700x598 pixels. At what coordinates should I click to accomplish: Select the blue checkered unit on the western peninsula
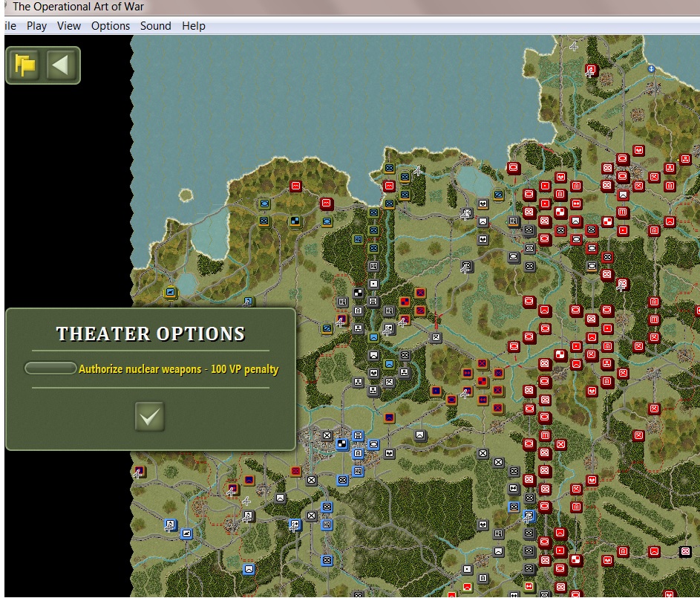click(x=295, y=221)
